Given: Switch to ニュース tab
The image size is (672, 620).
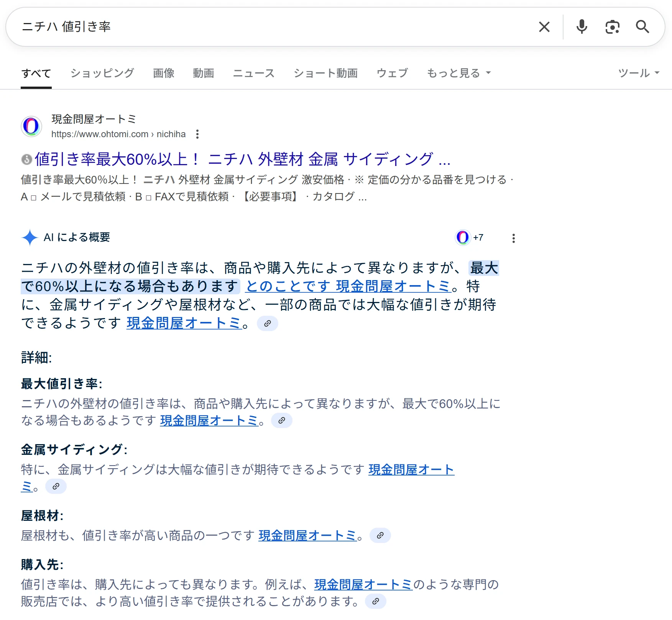Looking at the screenshot, I should [x=254, y=73].
